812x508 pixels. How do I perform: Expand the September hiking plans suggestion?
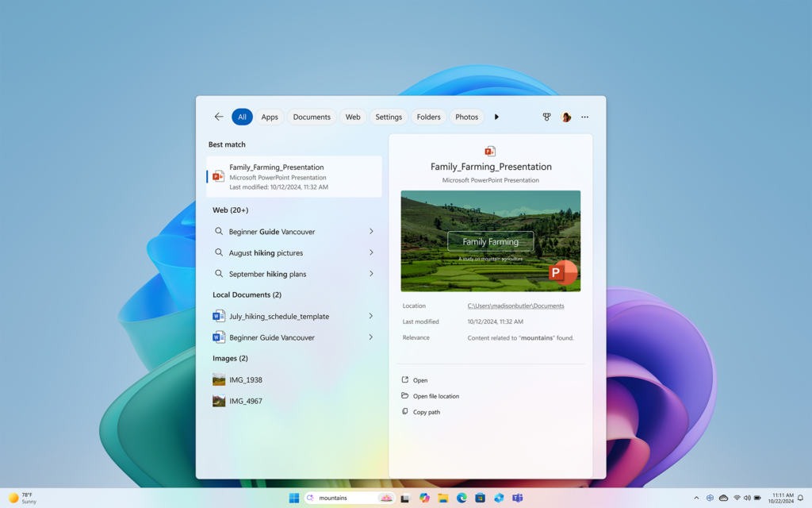tap(371, 274)
